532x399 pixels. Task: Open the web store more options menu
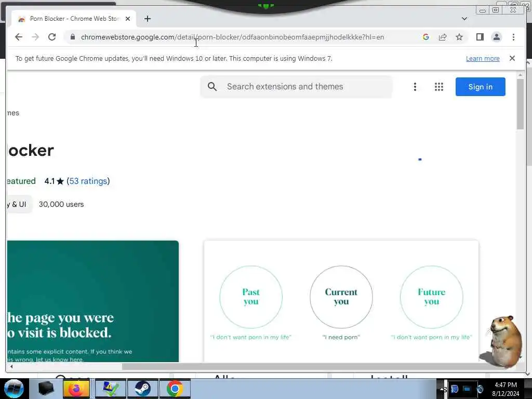click(x=415, y=87)
